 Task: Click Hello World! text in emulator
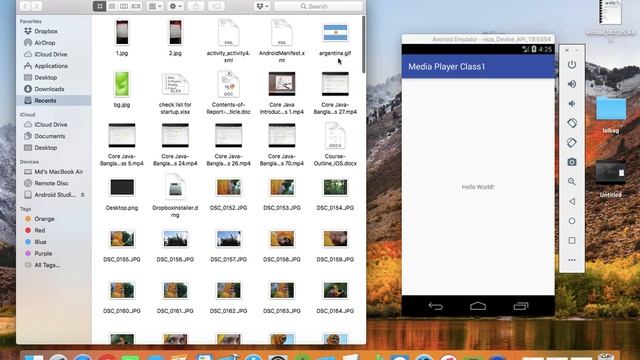[x=478, y=187]
